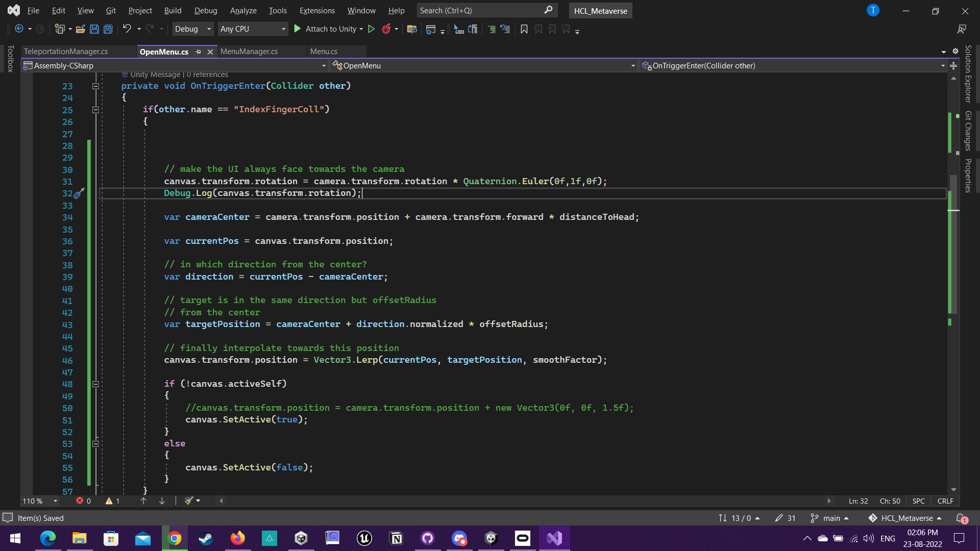Click the Undo icon in the toolbar
The image size is (980, 551).
coord(128,29)
